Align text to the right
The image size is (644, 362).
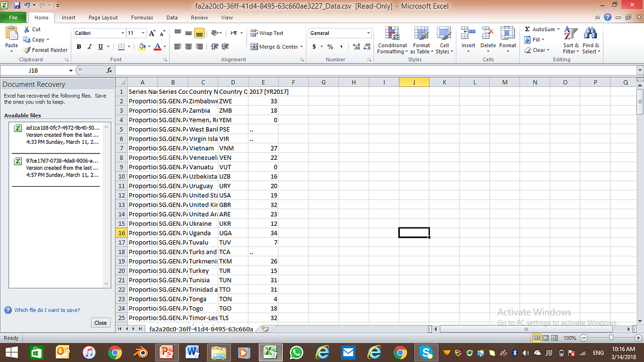[x=199, y=47]
